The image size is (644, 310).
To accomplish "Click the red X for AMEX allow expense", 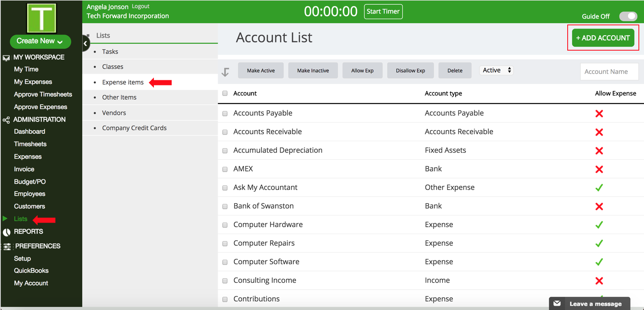I will point(599,169).
